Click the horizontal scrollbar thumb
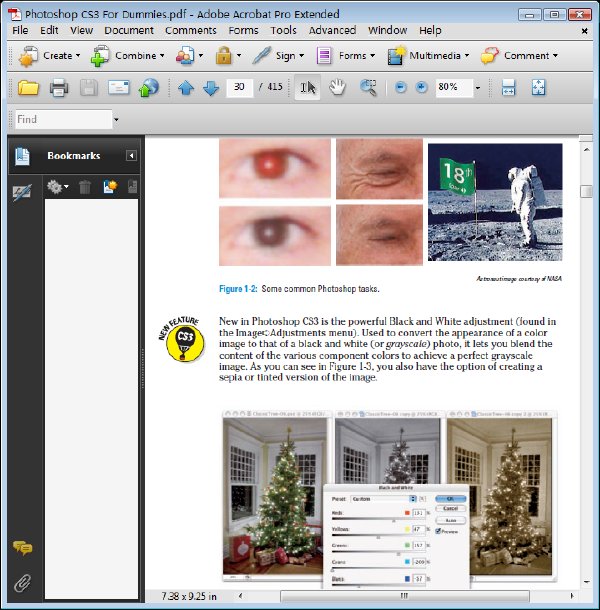This screenshot has width=600, height=610. point(405,596)
